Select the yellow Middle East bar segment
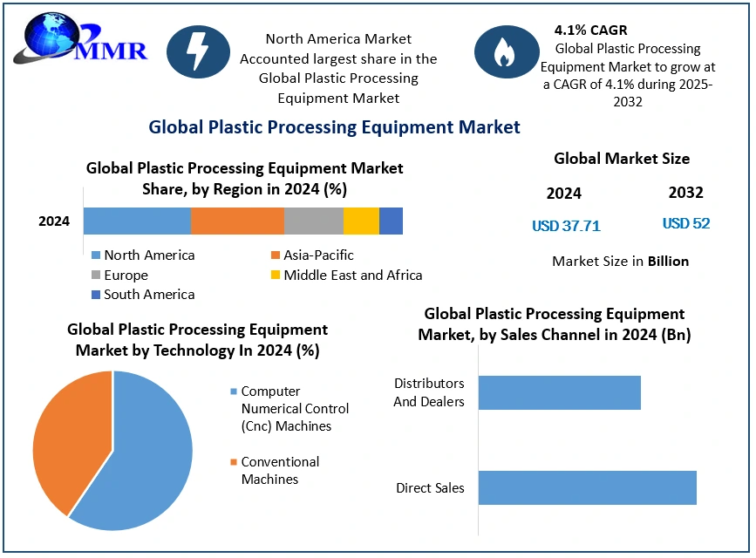 (361, 221)
